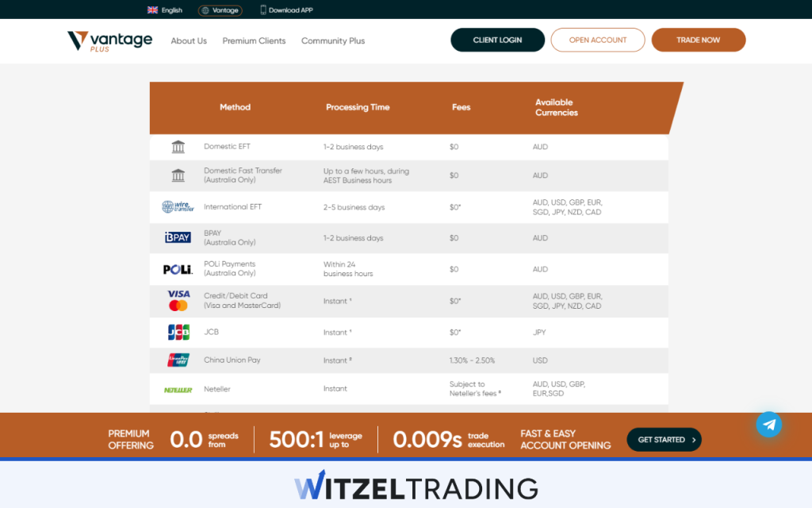
Task: Open the About Us menu
Action: 189,41
